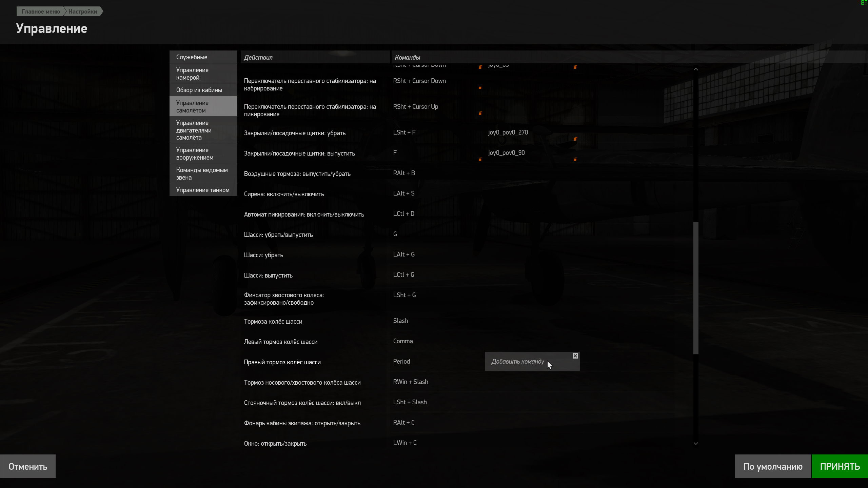Click the orange marker beside joy0_pov0_90 binding
The image size is (868, 488).
[x=575, y=160]
